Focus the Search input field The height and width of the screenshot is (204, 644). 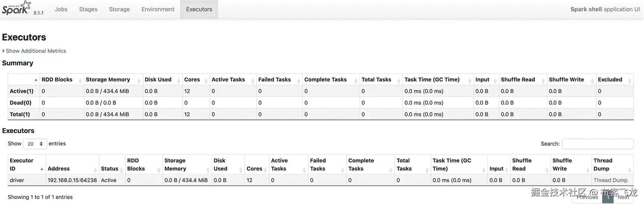coord(597,144)
